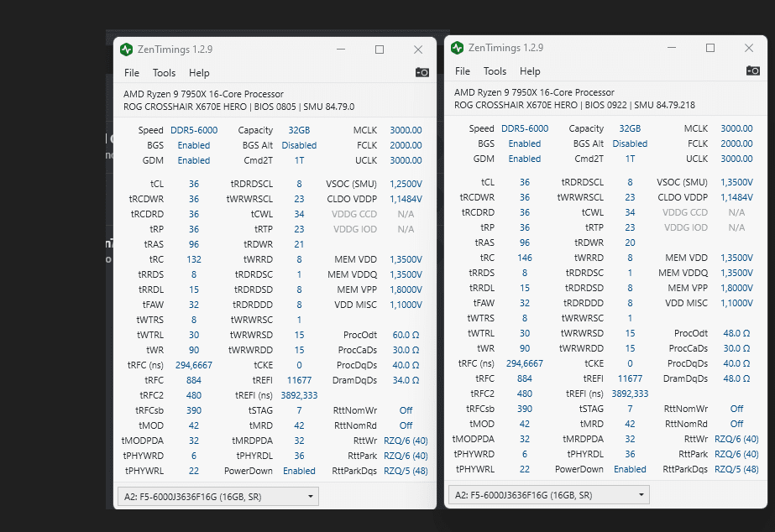Click the DDR5-6000 speed value in left window
This screenshot has width=775, height=532.
pos(194,130)
